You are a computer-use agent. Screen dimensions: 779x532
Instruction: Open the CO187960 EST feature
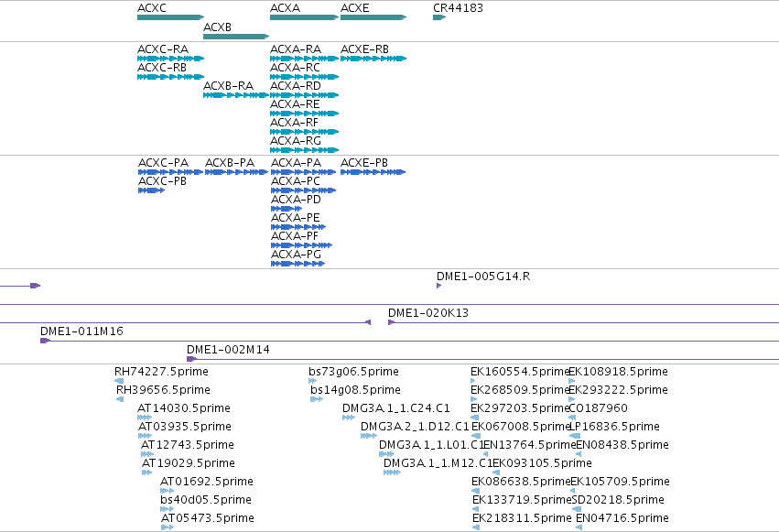(x=572, y=418)
